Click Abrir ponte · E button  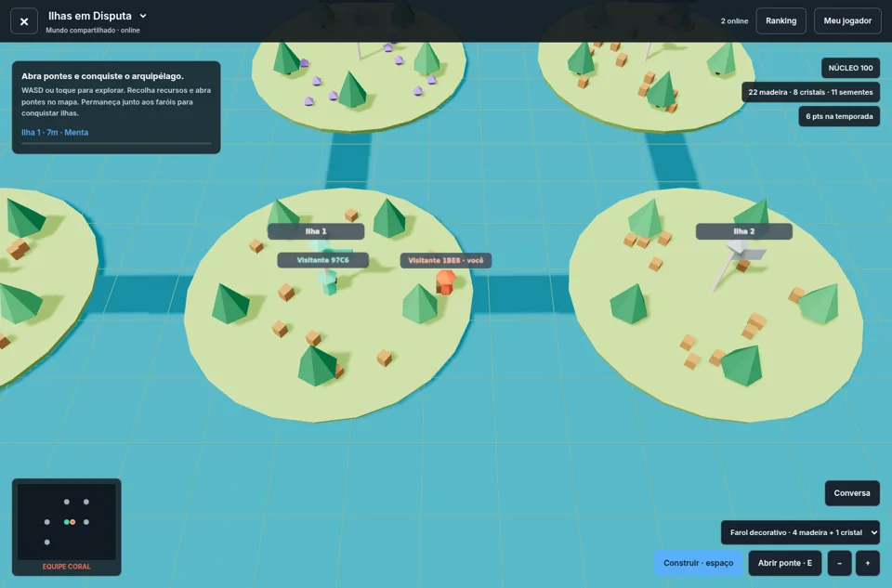pos(784,563)
